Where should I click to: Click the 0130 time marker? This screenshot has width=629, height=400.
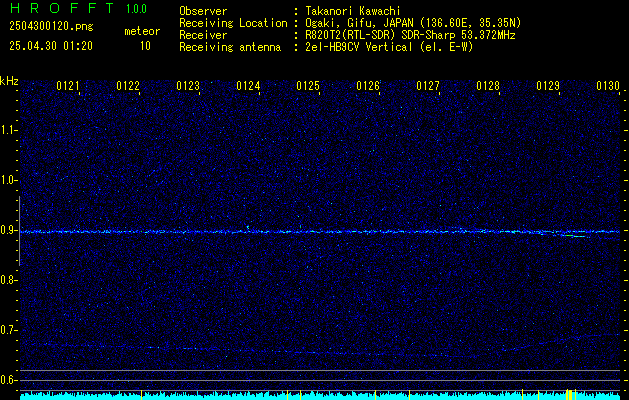pyautogui.click(x=608, y=86)
